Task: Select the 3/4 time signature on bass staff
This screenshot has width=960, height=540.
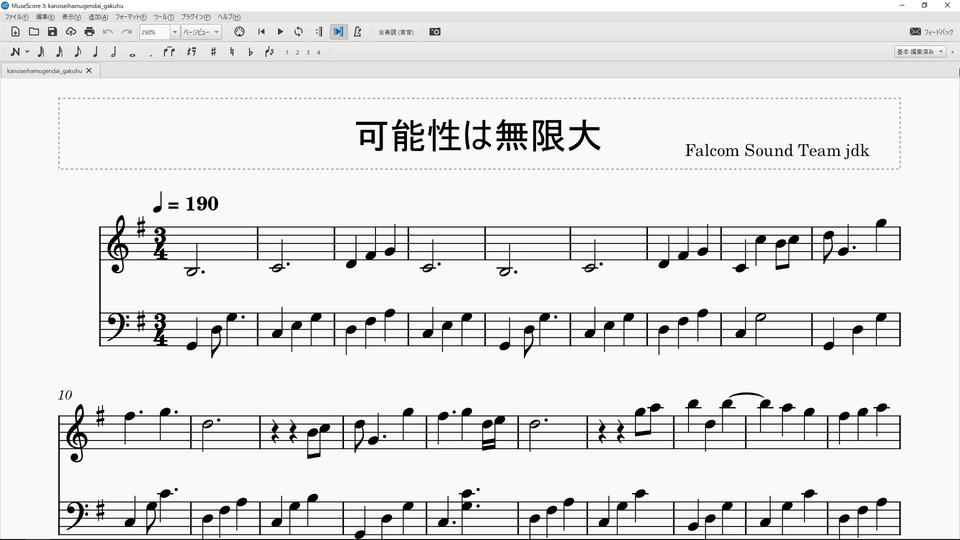Action: pos(160,330)
